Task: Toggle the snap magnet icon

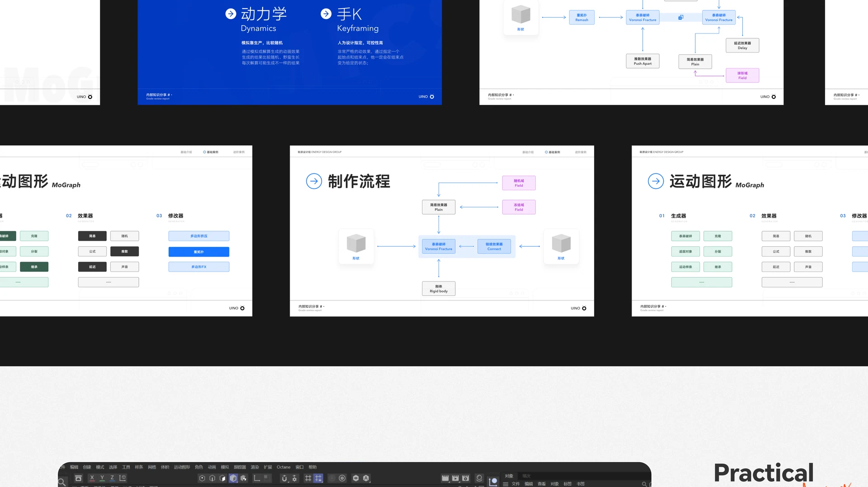Action: coord(284,478)
